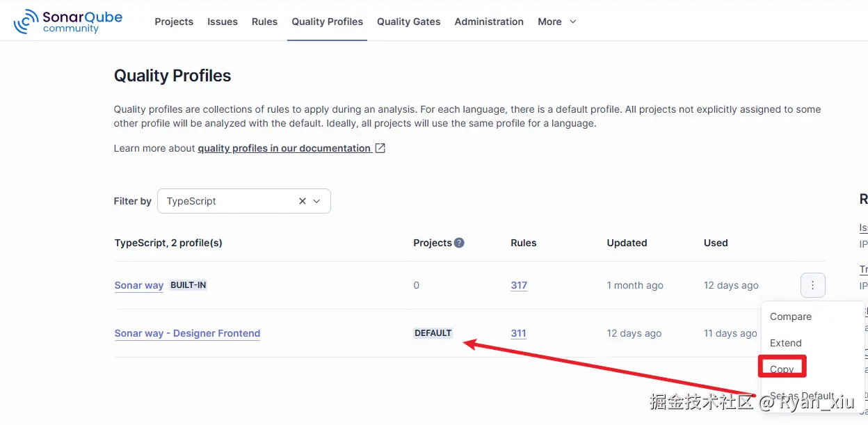The image size is (868, 425).
Task: Expand the language filter dropdown chevron
Action: [x=317, y=201]
